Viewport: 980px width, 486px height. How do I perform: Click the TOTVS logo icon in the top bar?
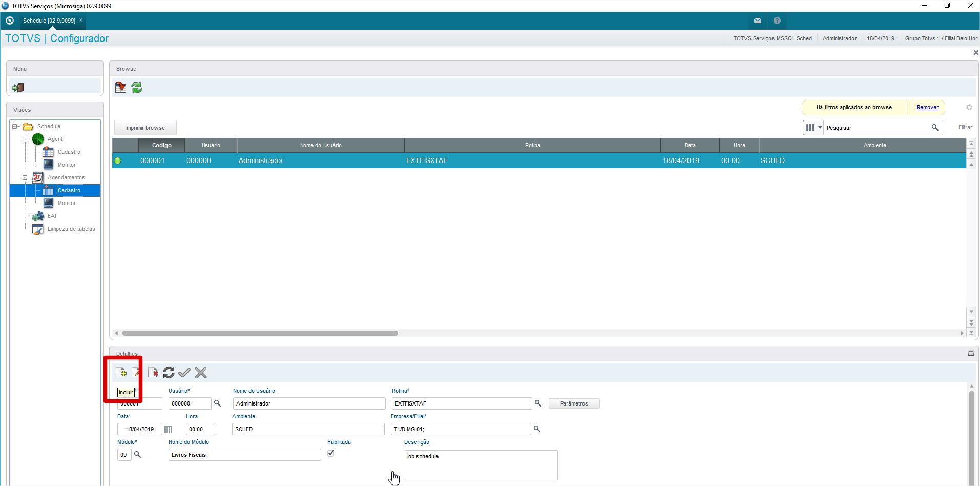[10, 21]
